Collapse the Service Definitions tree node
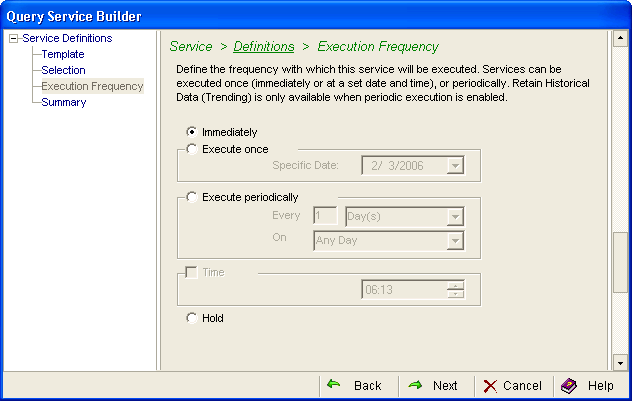Viewport: 632px width, 401px height. [x=14, y=39]
